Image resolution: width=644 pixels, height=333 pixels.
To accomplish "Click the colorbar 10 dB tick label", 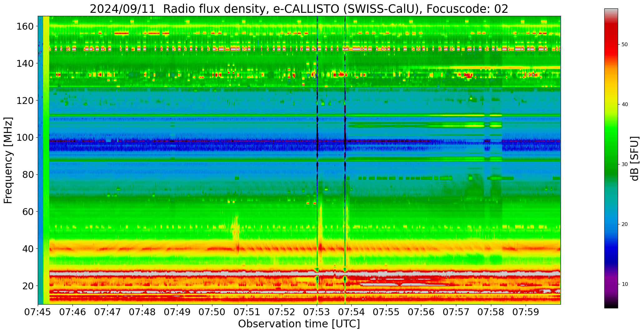I will click(625, 284).
